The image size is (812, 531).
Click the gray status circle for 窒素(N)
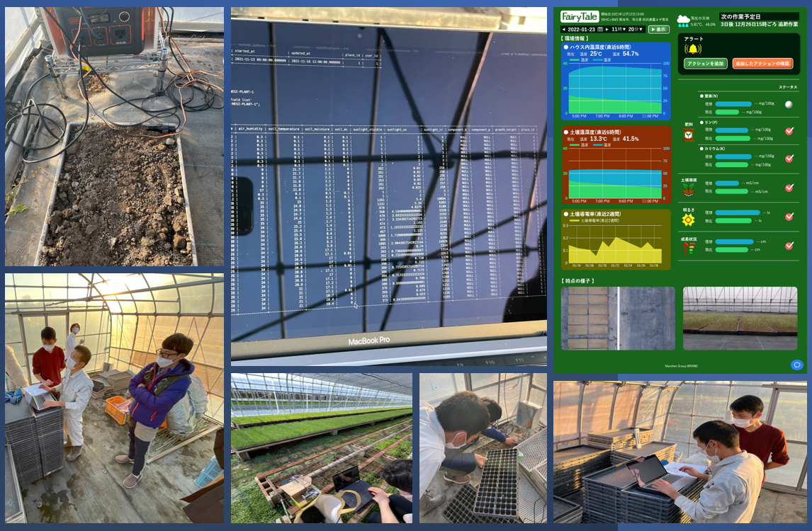pyautogui.click(x=789, y=105)
